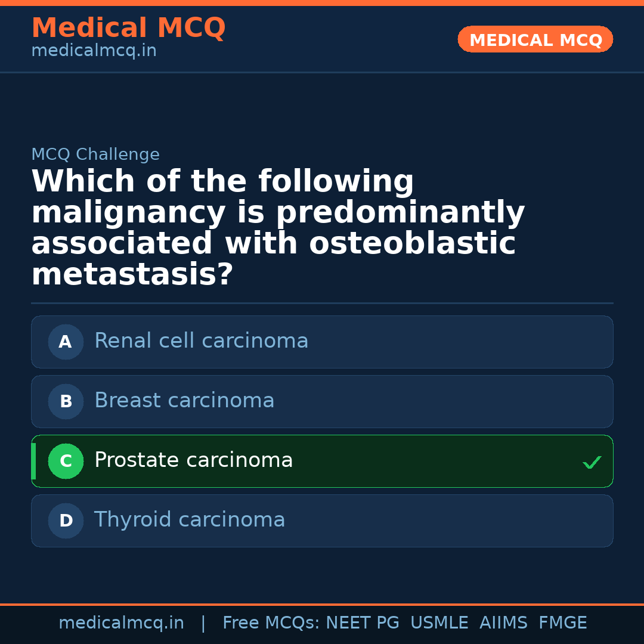
Task: Click the green checkmark icon
Action: tap(592, 462)
